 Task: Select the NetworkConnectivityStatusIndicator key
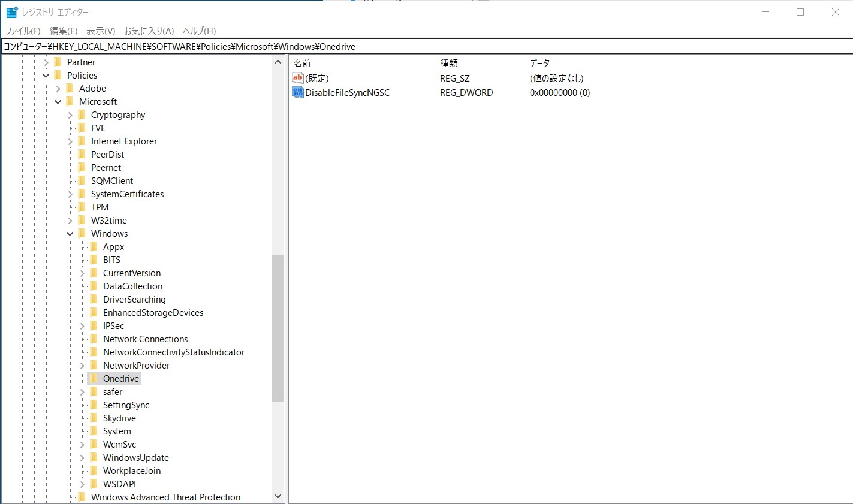[x=173, y=352]
